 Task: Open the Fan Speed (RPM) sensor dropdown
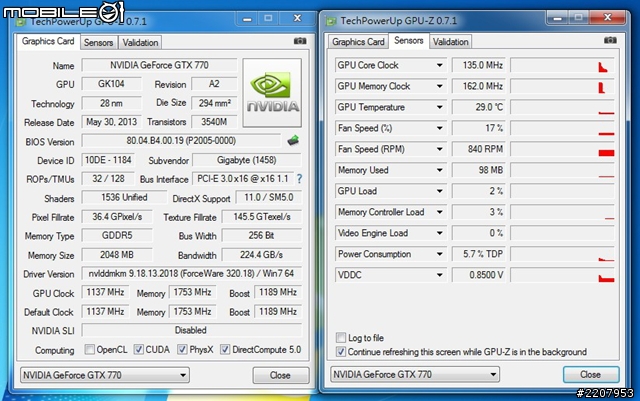[440, 149]
